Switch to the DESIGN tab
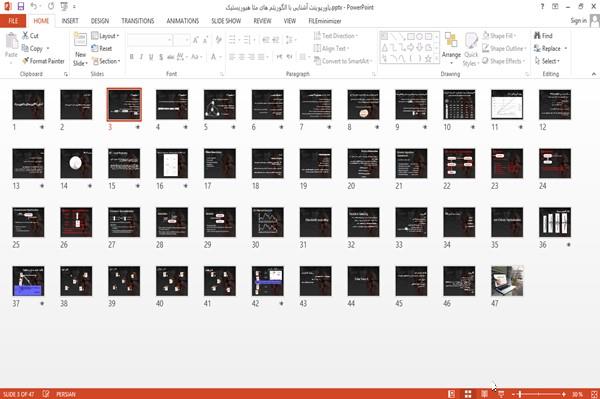600x399 pixels. point(99,21)
